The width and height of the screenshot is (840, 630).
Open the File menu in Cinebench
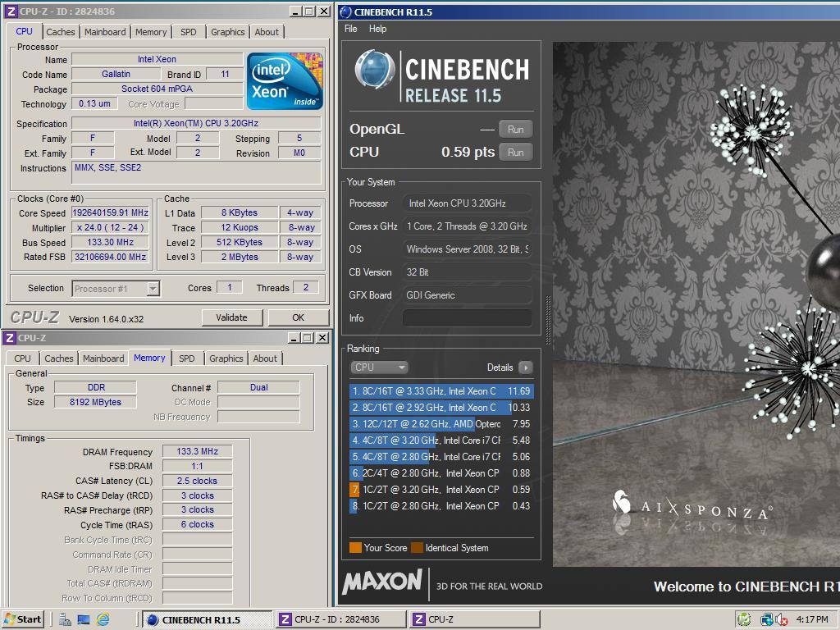tap(351, 29)
